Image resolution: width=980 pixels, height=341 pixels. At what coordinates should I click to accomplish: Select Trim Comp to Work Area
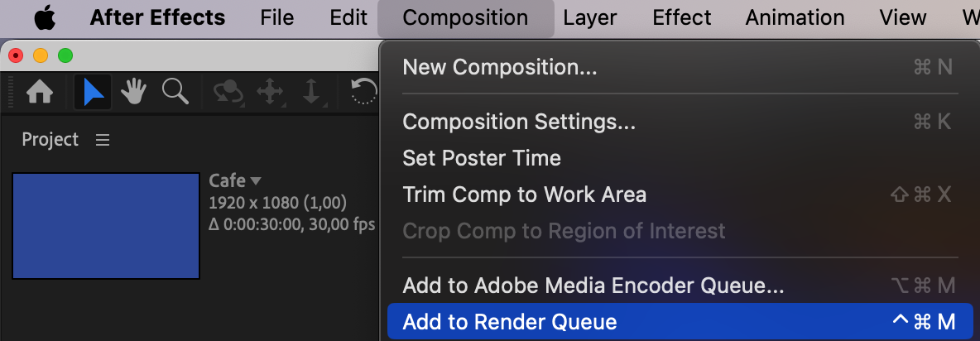(680, 195)
